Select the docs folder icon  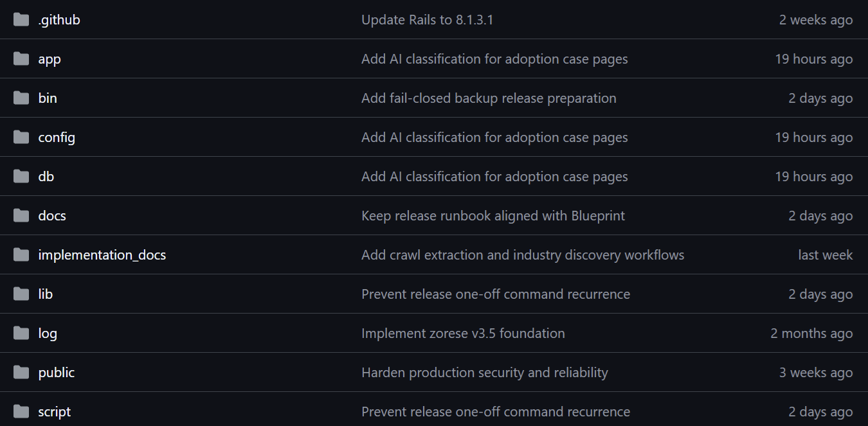[x=21, y=216]
